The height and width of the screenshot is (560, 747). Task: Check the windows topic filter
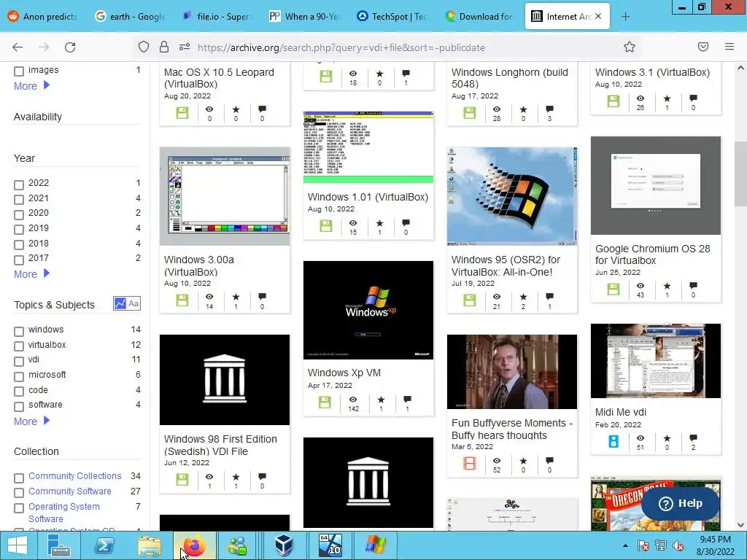pos(19,332)
